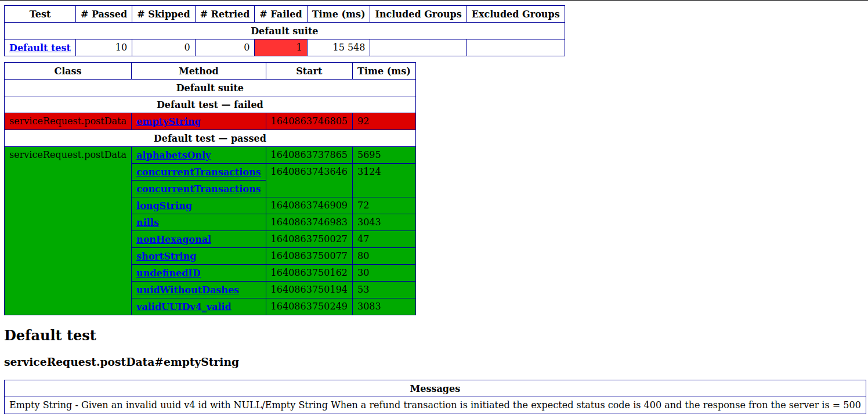Viewport: 868px width, 414px height.
Task: Open the alphabetsOnly test method link
Action: pyautogui.click(x=173, y=154)
